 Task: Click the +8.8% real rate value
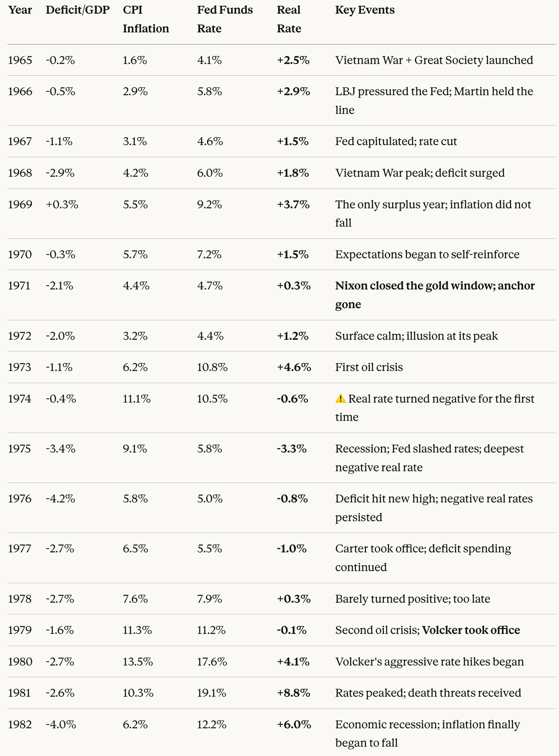294,693
